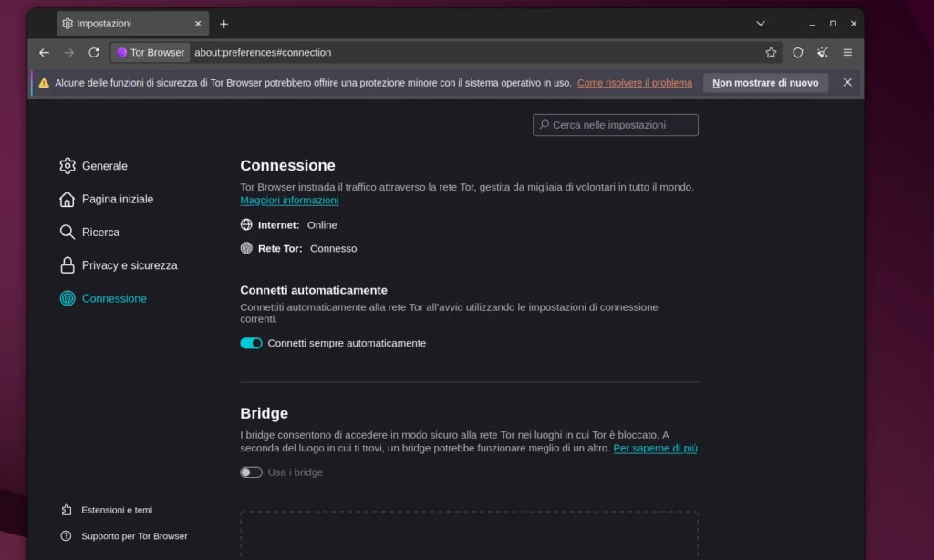
Task: Click the Connessione onion icon
Action: (x=67, y=298)
